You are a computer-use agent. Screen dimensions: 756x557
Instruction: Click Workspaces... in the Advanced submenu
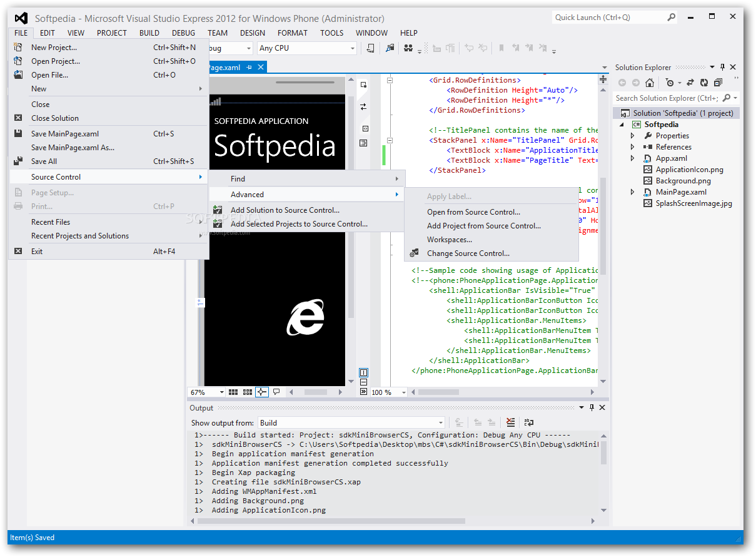tap(491, 240)
